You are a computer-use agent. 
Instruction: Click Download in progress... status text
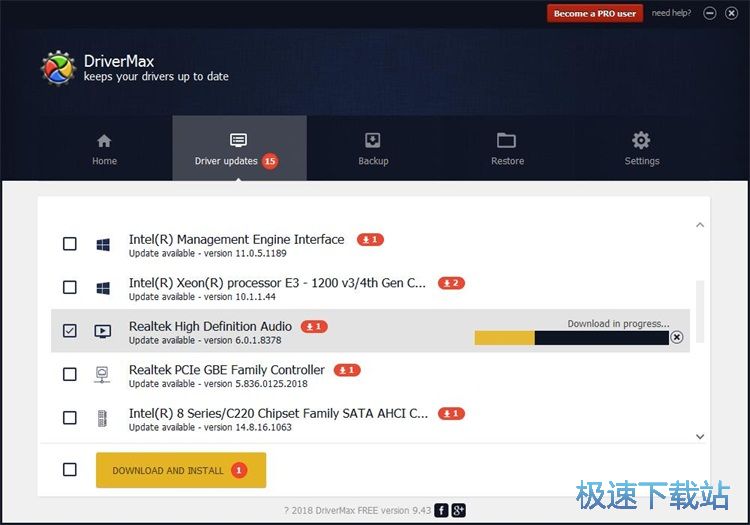(618, 324)
